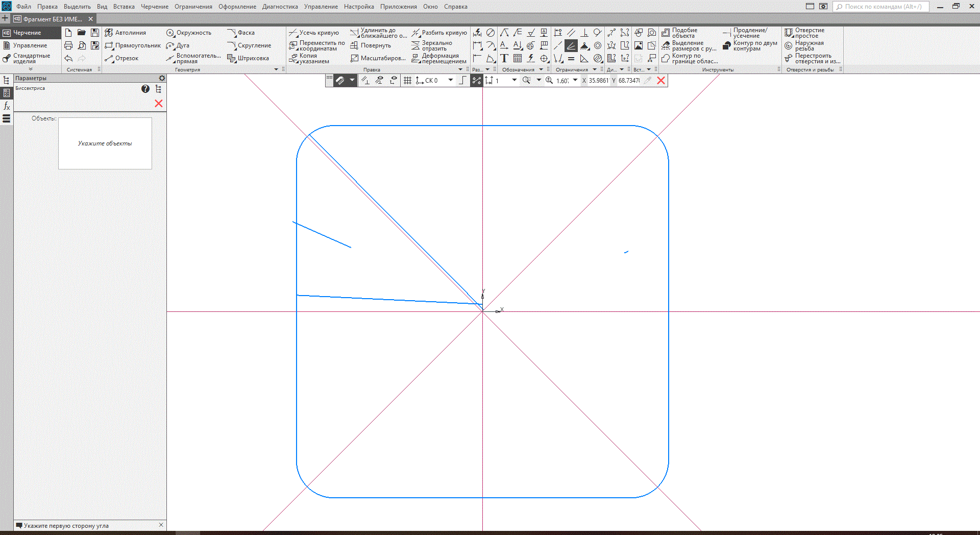Click the Print icon
980x535 pixels.
point(68,45)
